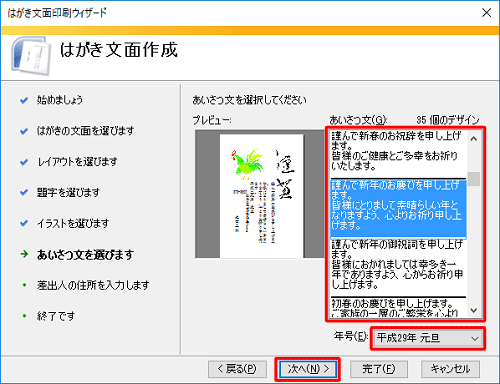Image resolution: width=500 pixels, height=384 pixels.
Task: Click the checkmark beside レイアウトを選びます
Action: point(24,162)
